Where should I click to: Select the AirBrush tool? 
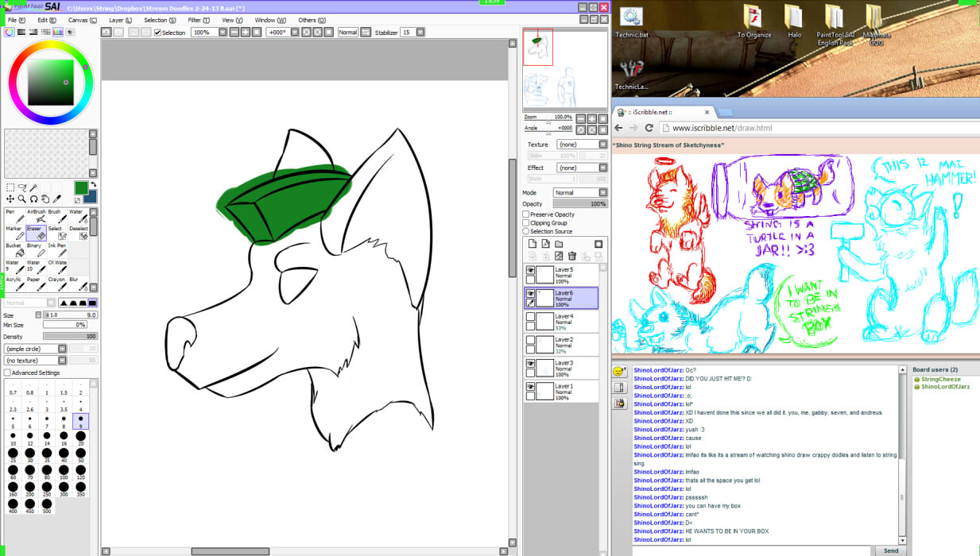coord(36,216)
